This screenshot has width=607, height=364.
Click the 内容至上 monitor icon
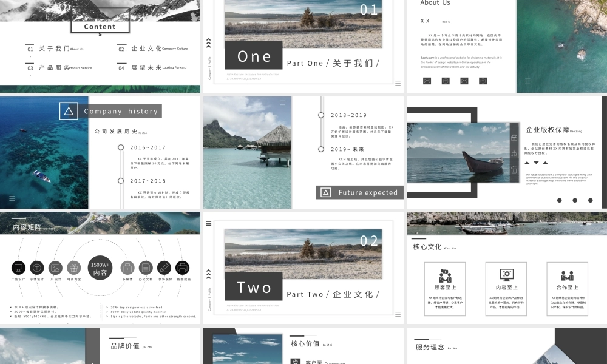coord(506,275)
